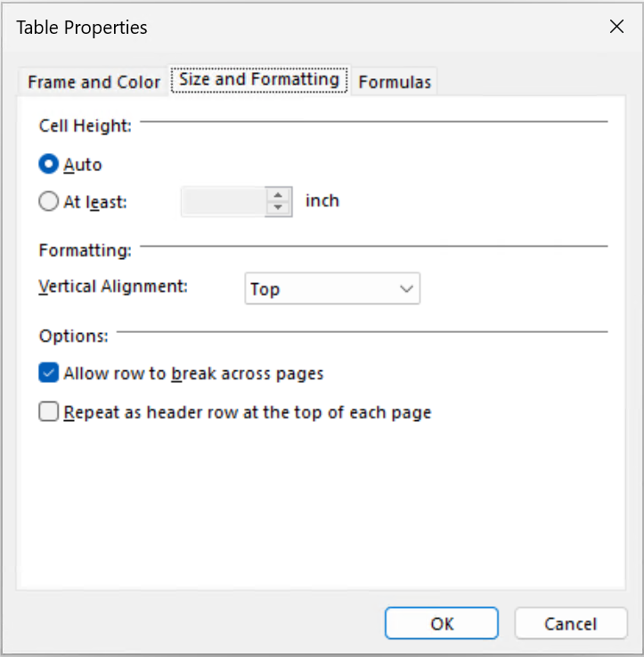This screenshot has height=657, width=644.
Task: Select the Size and Formatting tab
Action: click(x=258, y=79)
